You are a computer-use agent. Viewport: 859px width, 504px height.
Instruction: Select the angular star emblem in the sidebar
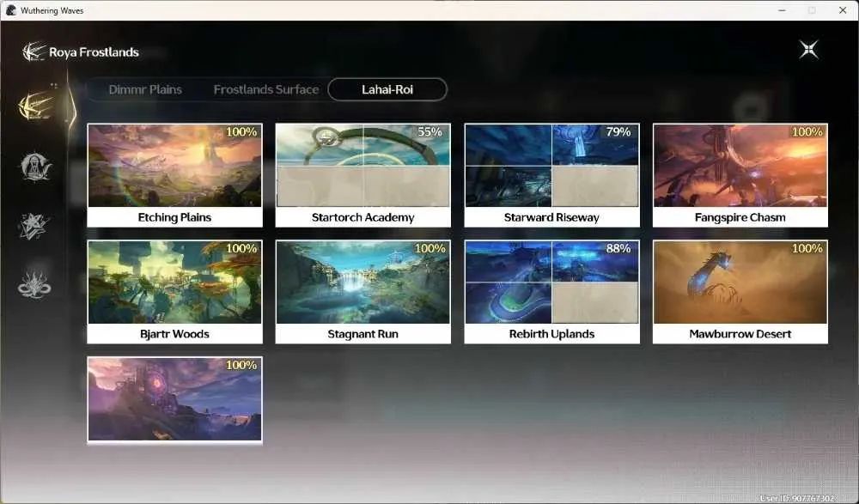pos(34,227)
